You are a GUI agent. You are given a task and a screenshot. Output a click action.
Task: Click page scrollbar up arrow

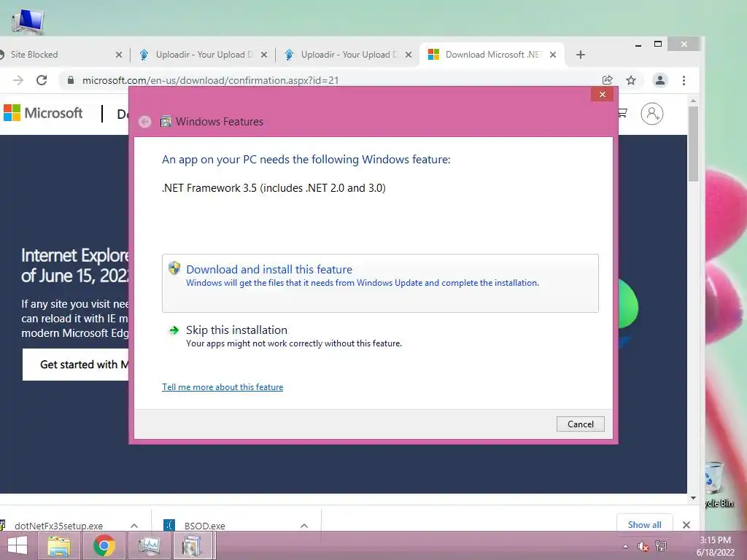click(x=693, y=101)
